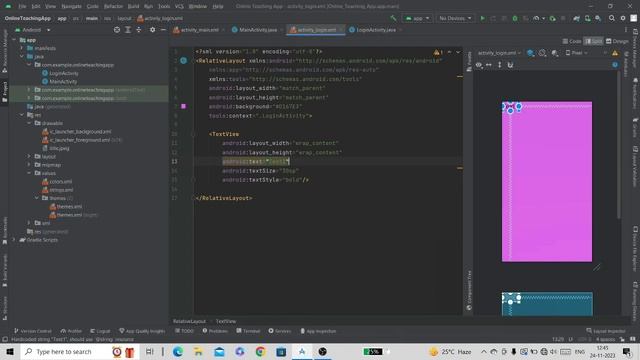Expand Gradle Scripts node
The width and height of the screenshot is (640, 360).
coord(14,240)
